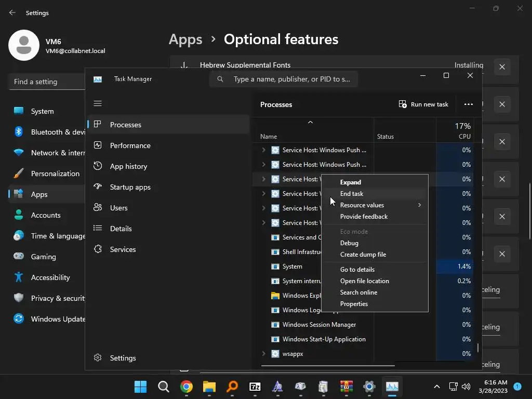Show hidden system tray icons
532x399 pixels.
coord(437,387)
